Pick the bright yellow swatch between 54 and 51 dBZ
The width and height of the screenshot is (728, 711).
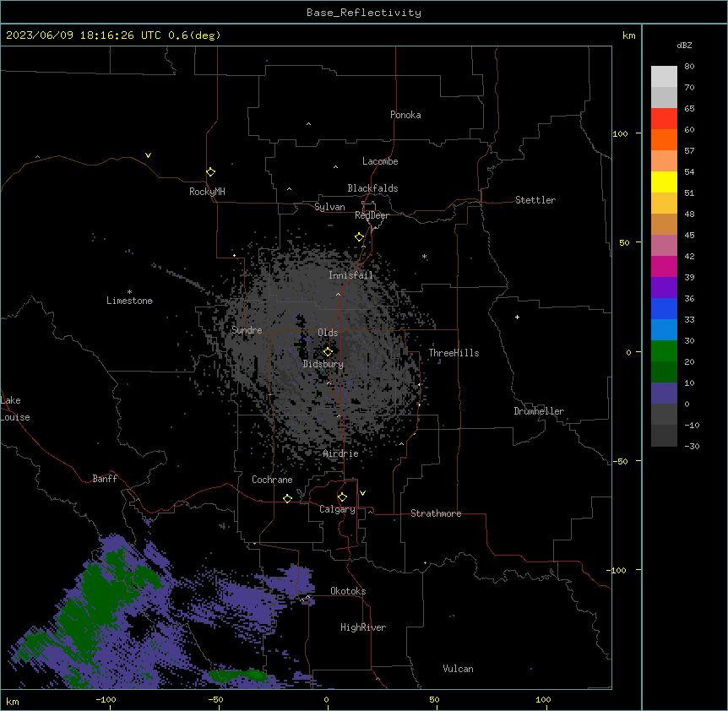click(x=664, y=182)
